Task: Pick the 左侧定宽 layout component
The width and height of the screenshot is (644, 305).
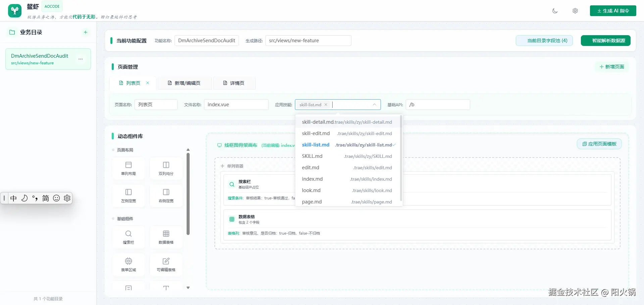Action: 129,195
